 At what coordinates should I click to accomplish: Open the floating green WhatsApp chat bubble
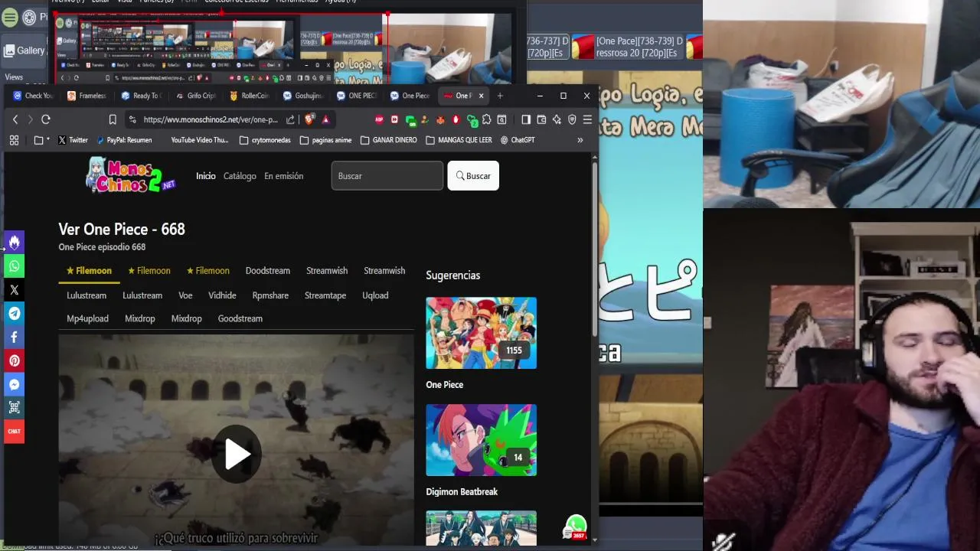tap(576, 527)
